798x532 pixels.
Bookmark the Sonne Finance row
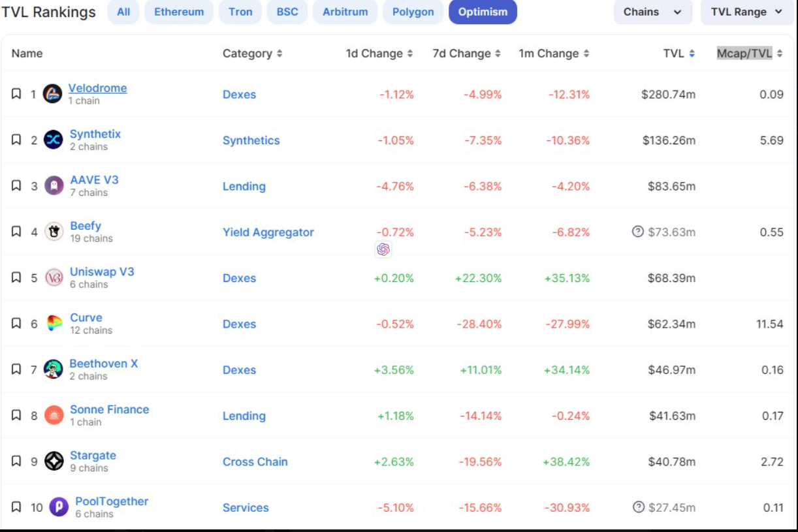pyautogui.click(x=16, y=415)
